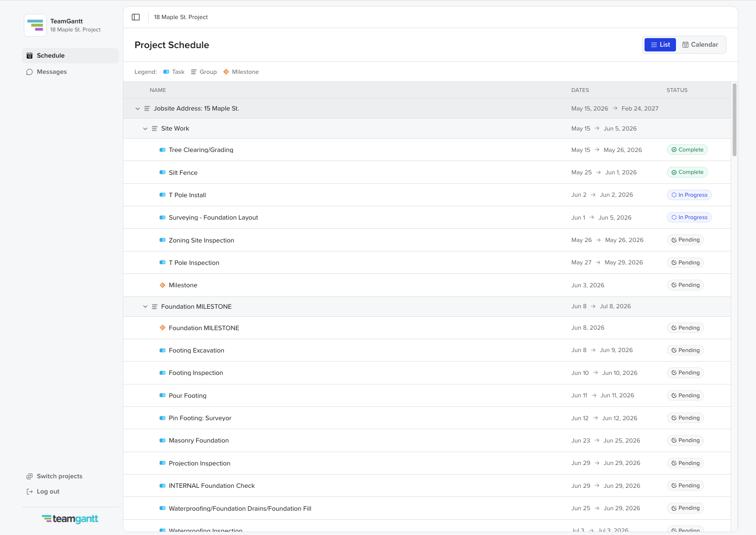Click the group icon beside Site Work
Screen dimensions: 756x535
point(154,129)
